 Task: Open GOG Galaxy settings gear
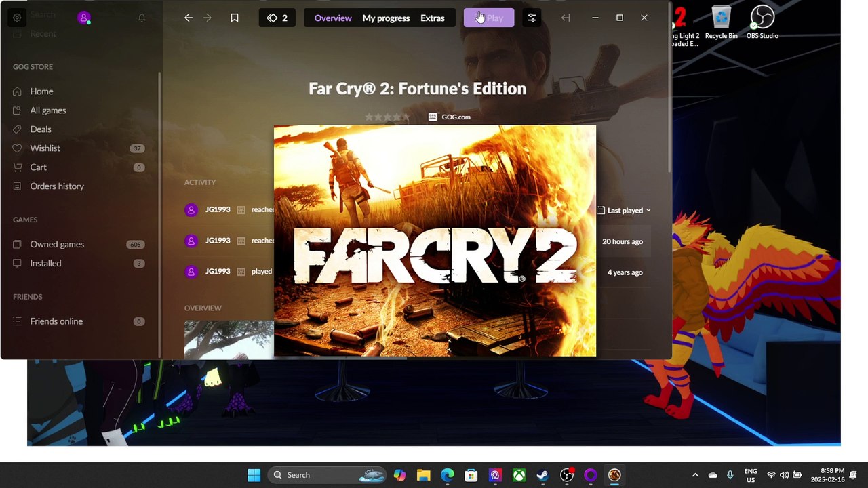pos(17,18)
